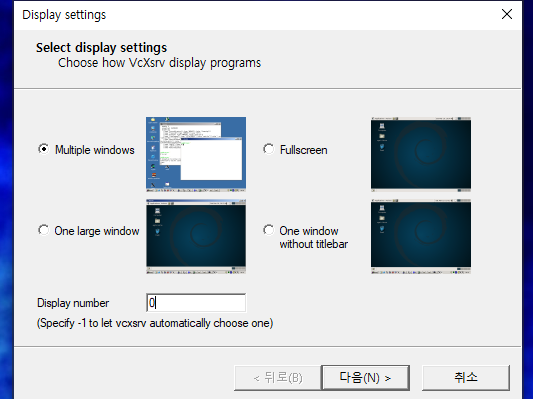The height and width of the screenshot is (399, 533).
Task: Click the 취소 cancel button
Action: click(x=466, y=378)
